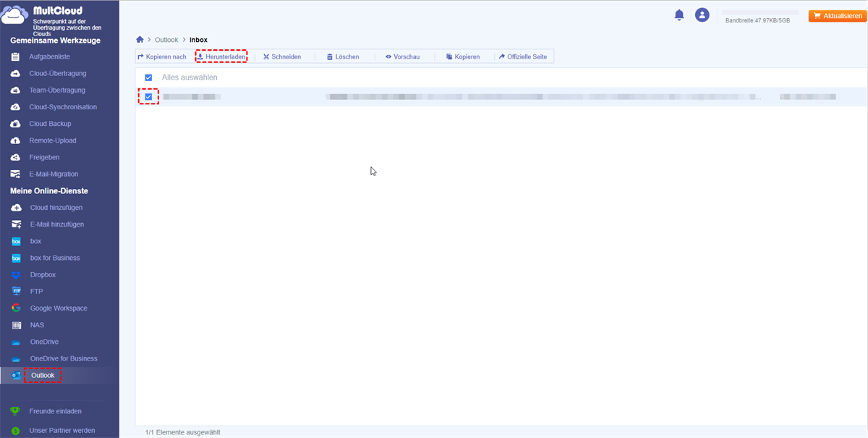Click the Freunde einladen trophy icon

click(x=15, y=411)
